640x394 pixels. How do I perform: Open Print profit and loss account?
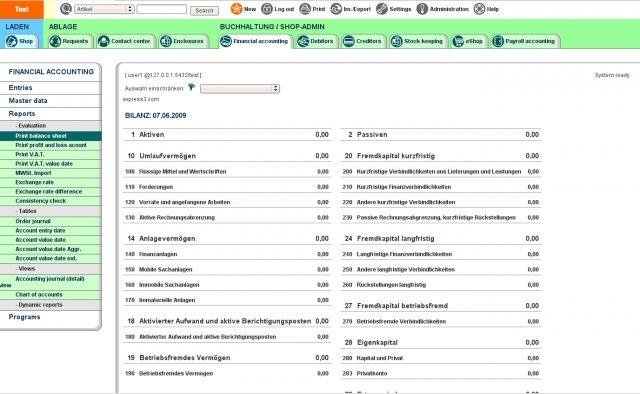click(51, 145)
